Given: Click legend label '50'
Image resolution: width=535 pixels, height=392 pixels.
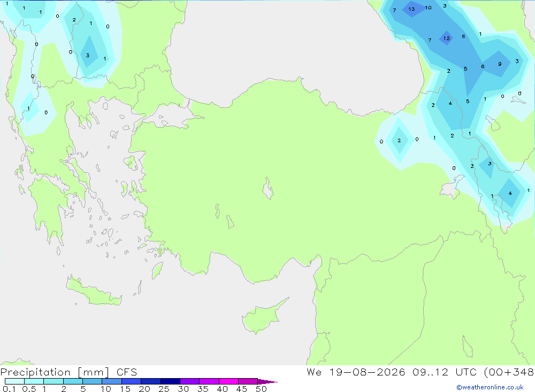Looking at the screenshot, I should point(261,389).
